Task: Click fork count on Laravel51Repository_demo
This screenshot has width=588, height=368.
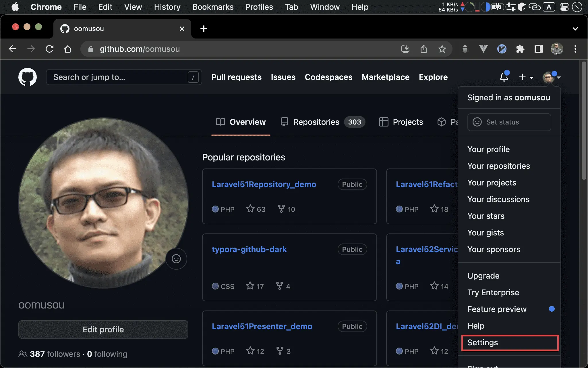Action: click(287, 209)
